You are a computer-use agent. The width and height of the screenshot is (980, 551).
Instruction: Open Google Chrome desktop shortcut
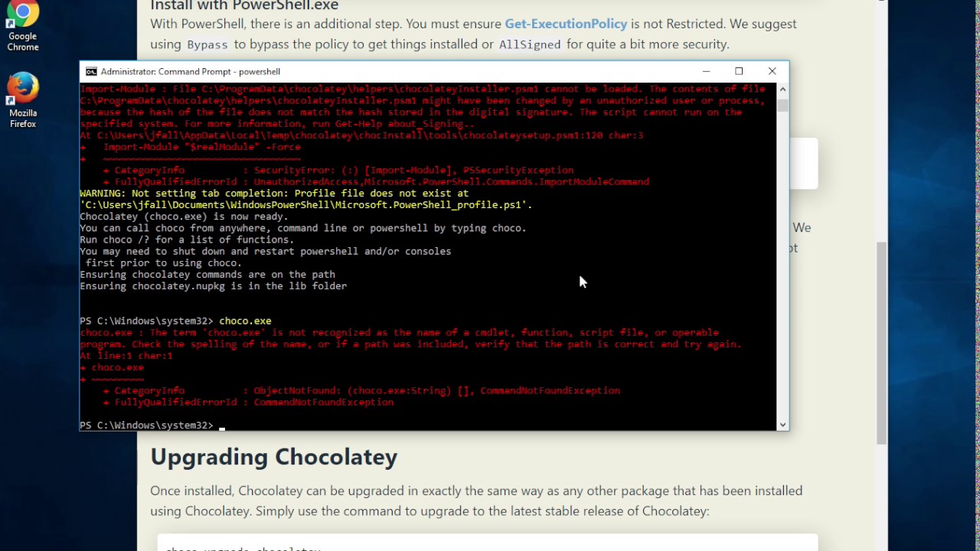23,25
